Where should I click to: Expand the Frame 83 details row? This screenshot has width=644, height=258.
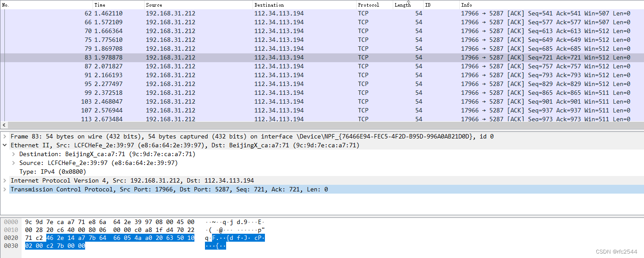point(4,136)
